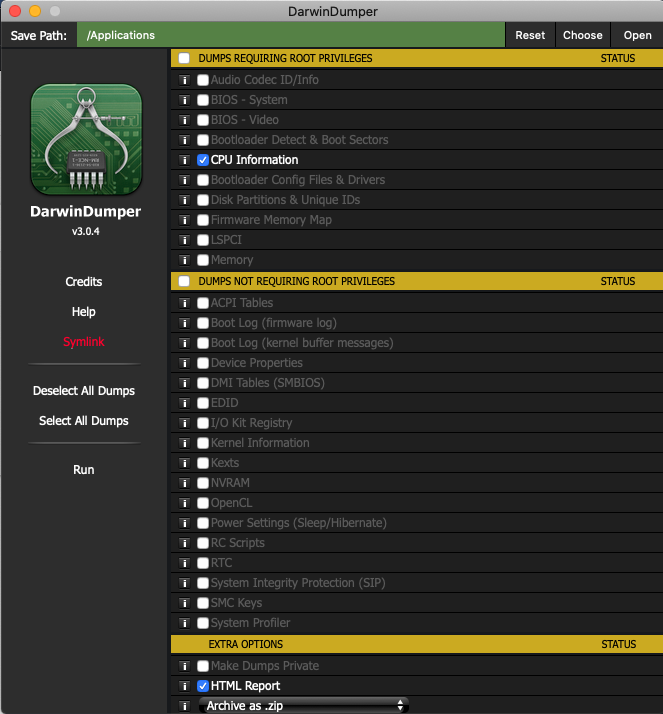Open info for ACPI Tables
The width and height of the screenshot is (663, 714).
coord(184,303)
